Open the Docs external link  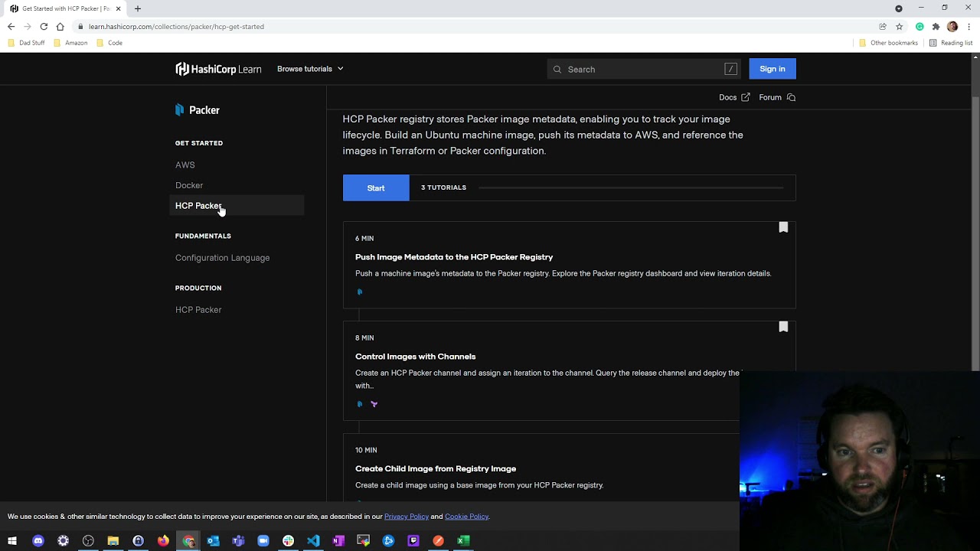[x=734, y=97]
